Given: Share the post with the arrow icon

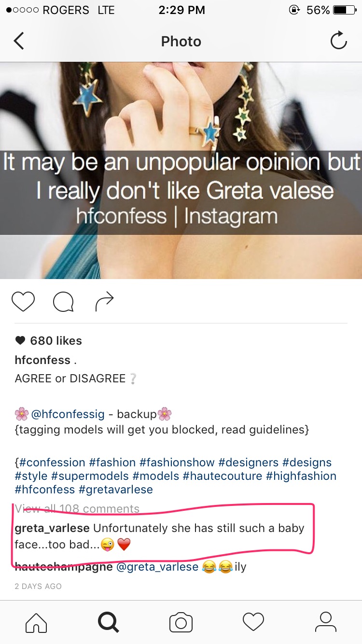Looking at the screenshot, I should [x=105, y=302].
